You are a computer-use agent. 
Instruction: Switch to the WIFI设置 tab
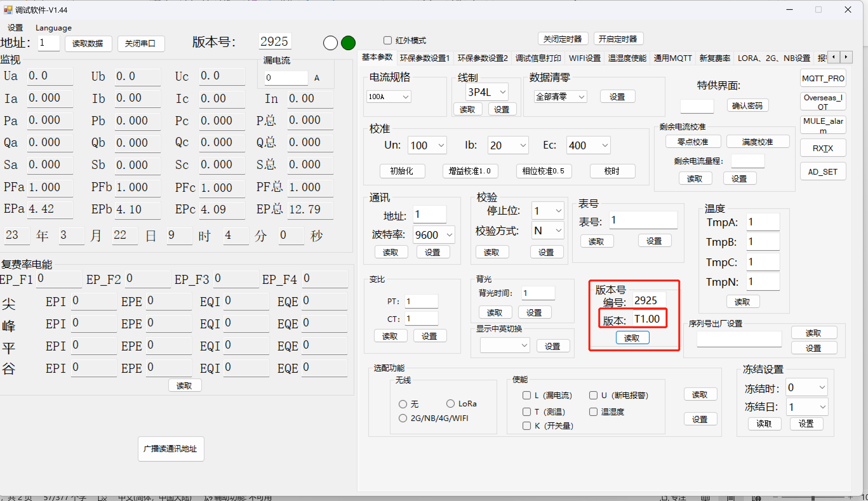tap(584, 58)
